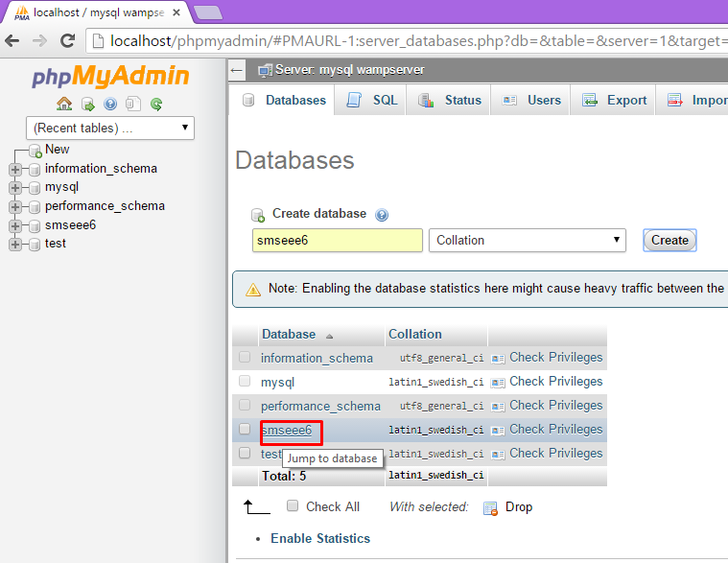Click the phpMyAdmin Home icon
Viewport: 728px width, 563px height.
click(64, 104)
